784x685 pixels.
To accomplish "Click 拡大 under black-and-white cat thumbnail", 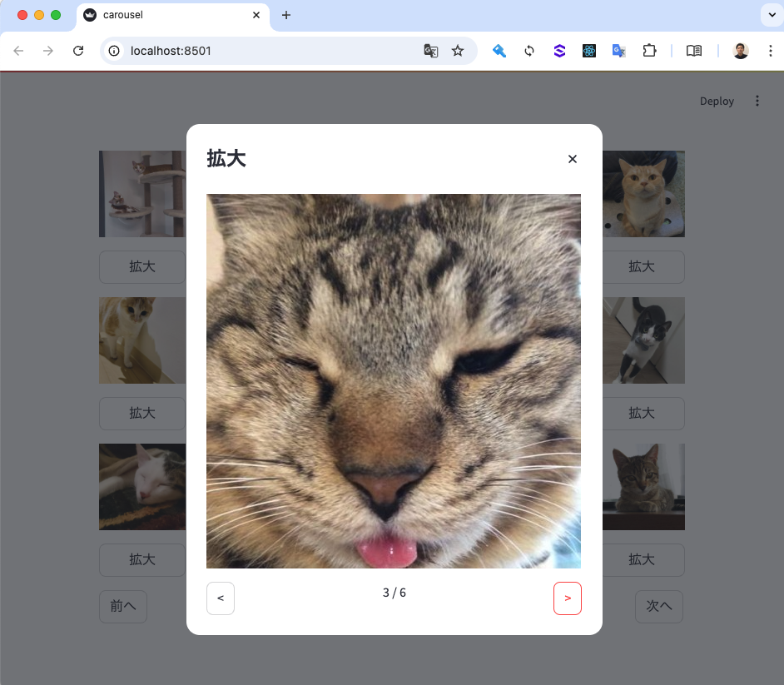I will click(643, 414).
